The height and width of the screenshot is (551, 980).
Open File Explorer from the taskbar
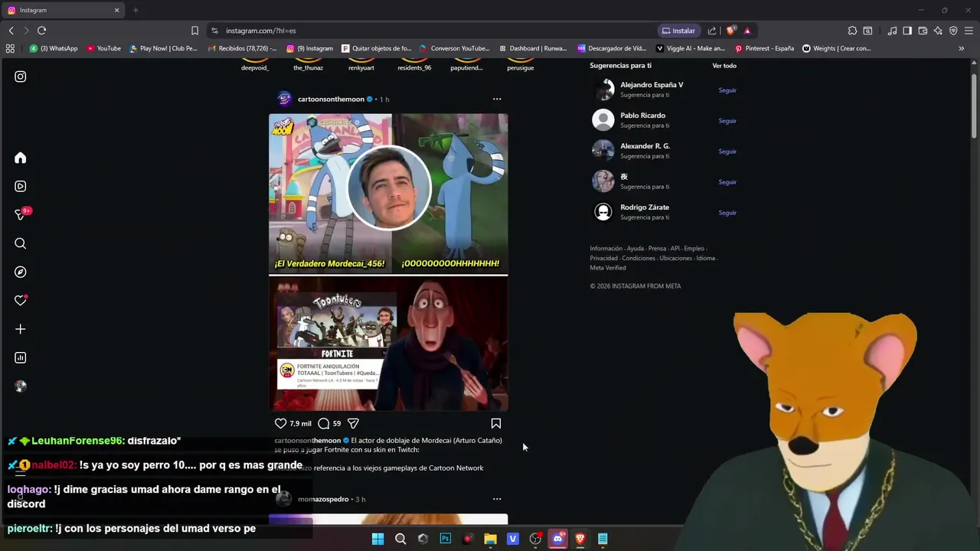490,539
